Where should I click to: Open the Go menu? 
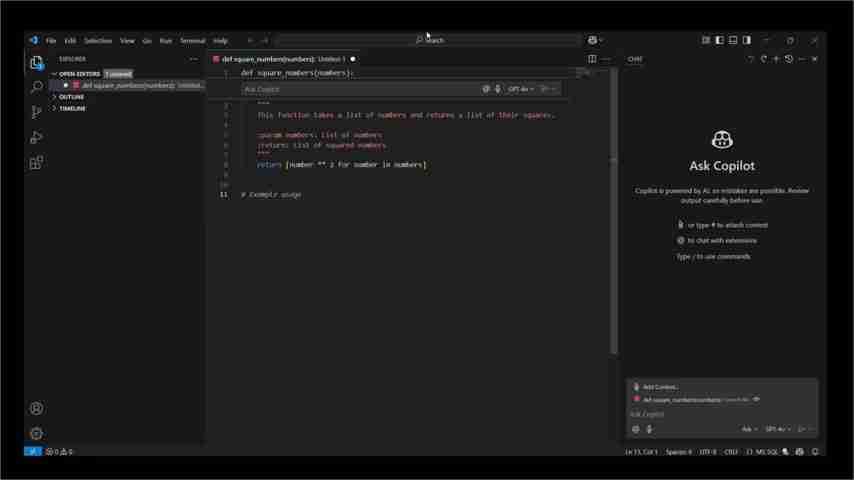(147, 40)
